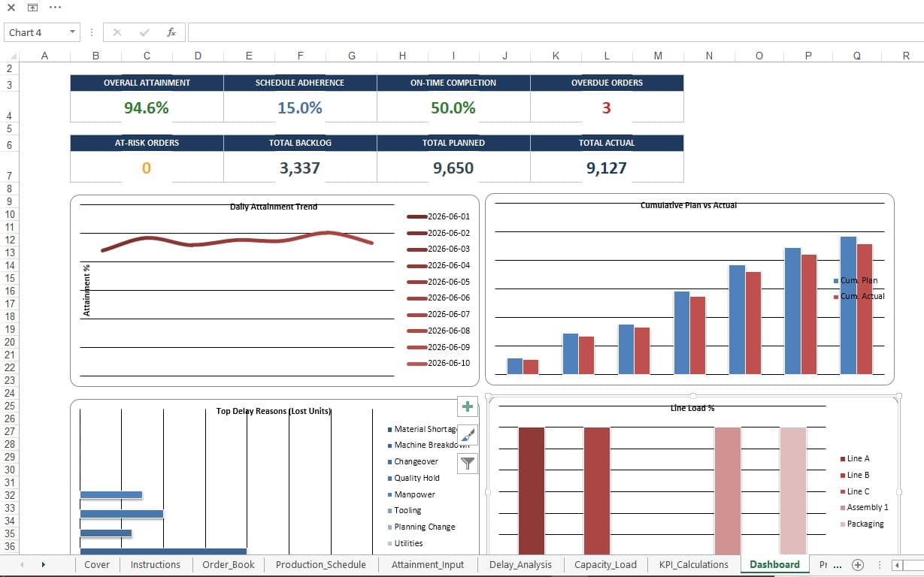Image resolution: width=924 pixels, height=577 pixels.
Task: Click the OVERALL ATTAINMENT header cell
Action: 147,83
